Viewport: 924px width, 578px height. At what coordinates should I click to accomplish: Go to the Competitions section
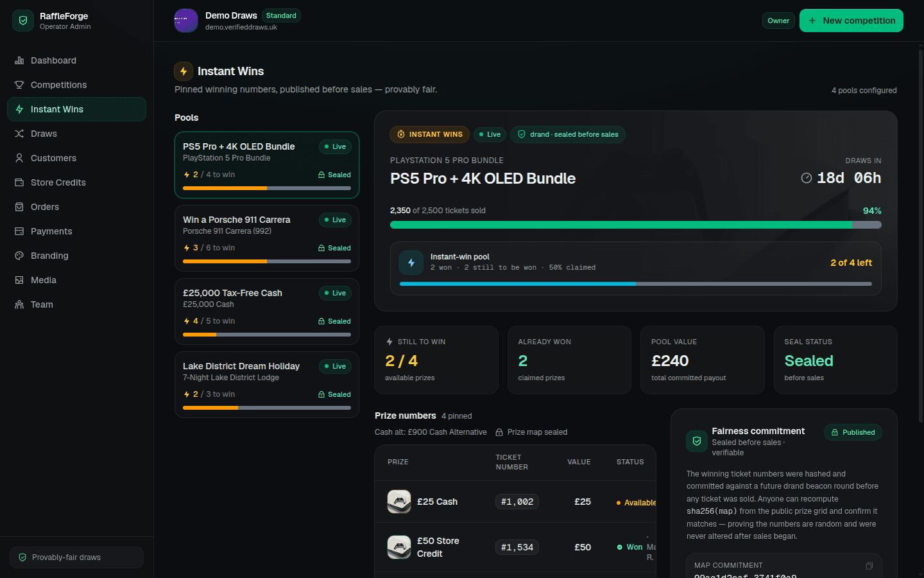[x=76, y=85]
